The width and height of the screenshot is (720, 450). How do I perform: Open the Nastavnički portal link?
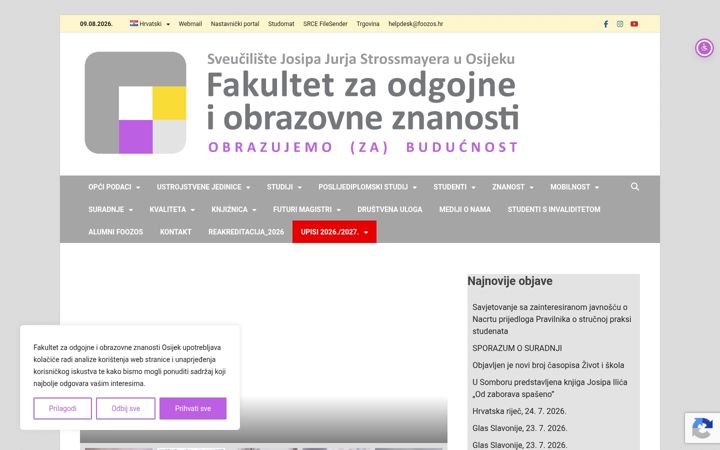[235, 24]
